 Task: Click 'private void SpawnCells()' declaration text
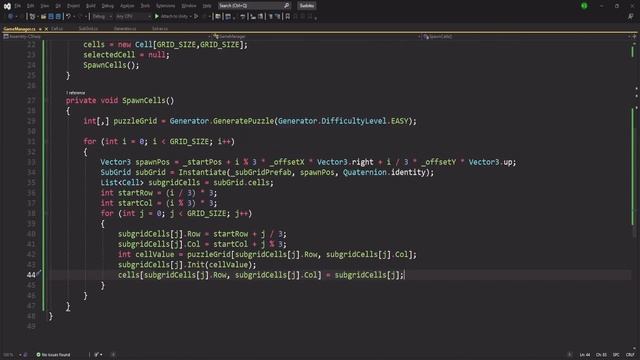tap(120, 100)
